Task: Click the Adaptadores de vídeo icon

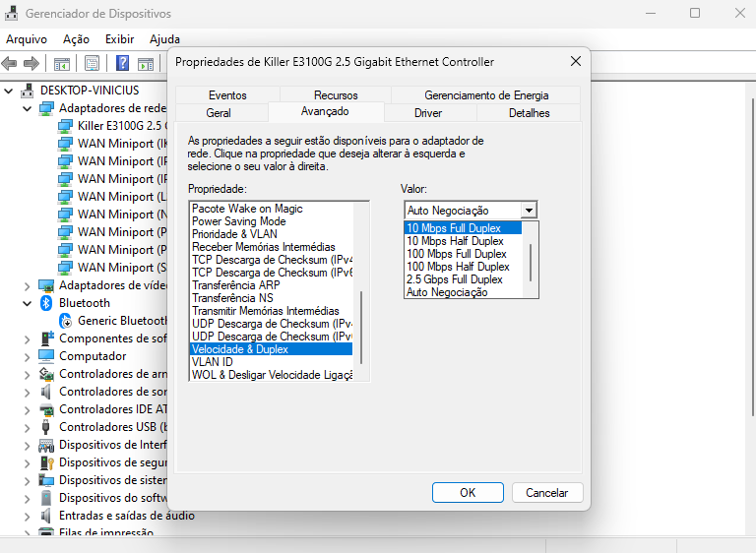Action: tap(46, 285)
